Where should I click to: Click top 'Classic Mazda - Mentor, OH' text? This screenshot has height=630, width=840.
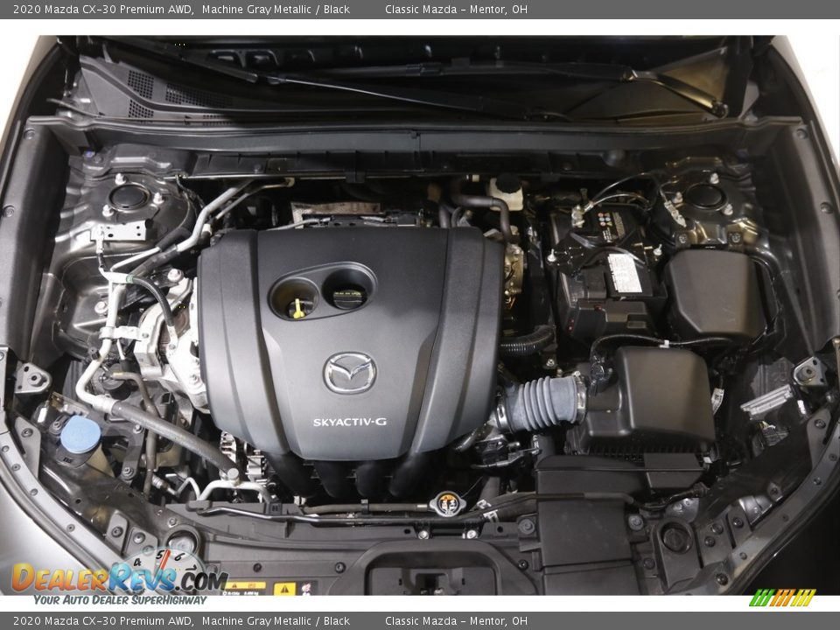pyautogui.click(x=456, y=10)
